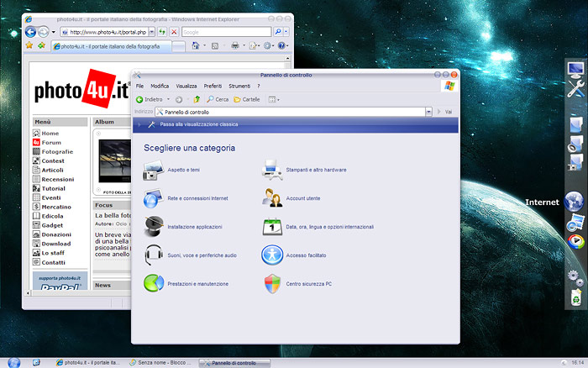This screenshot has height=368, width=588.
Task: Open the File menu
Action: pyautogui.click(x=140, y=86)
